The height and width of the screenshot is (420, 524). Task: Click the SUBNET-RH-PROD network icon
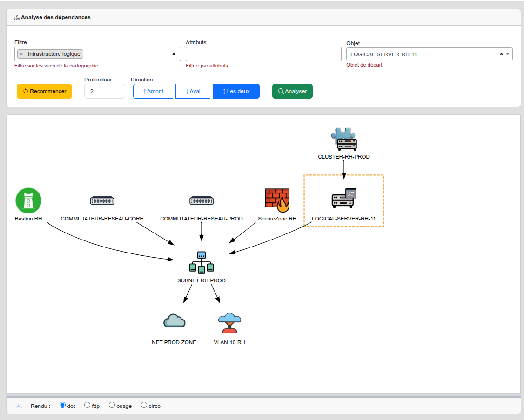click(202, 262)
